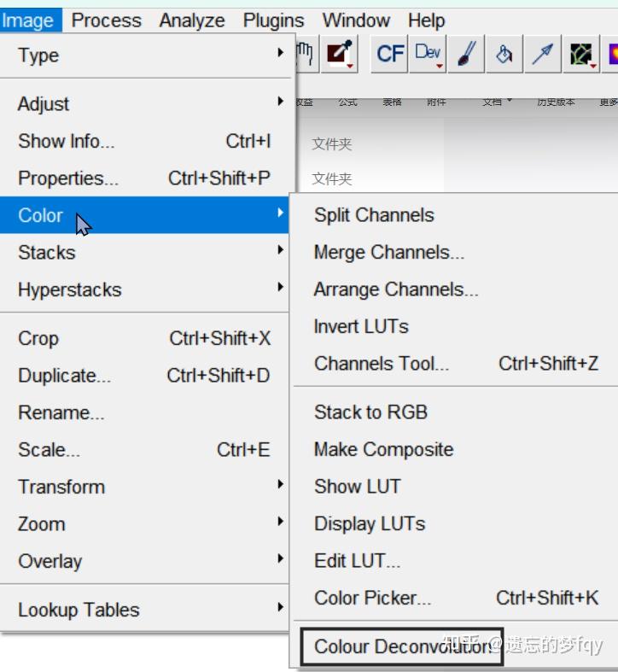
Task: Click Show Info... menu entry
Action: (66, 142)
